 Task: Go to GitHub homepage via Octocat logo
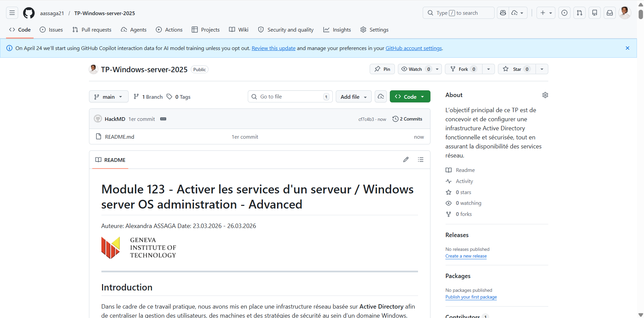(x=29, y=13)
